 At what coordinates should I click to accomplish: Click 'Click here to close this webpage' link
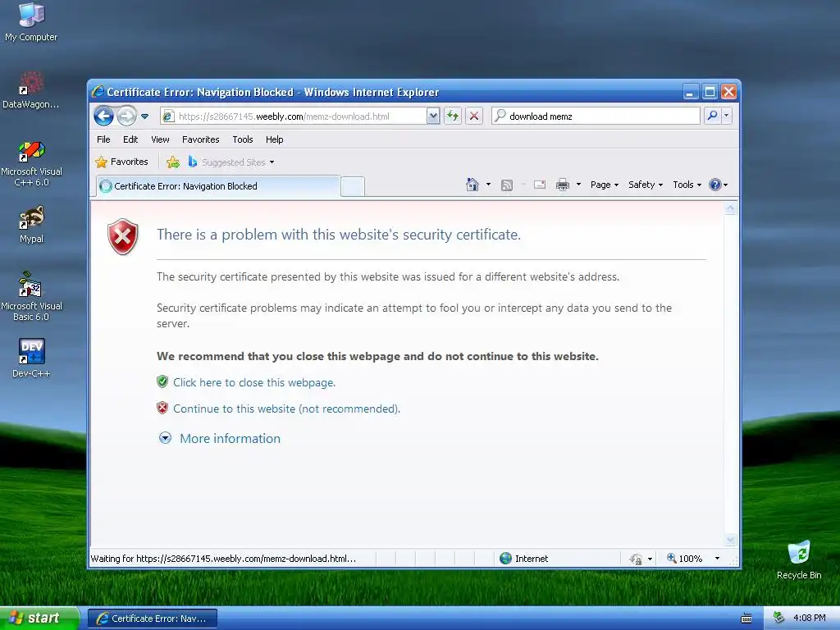[x=254, y=382]
